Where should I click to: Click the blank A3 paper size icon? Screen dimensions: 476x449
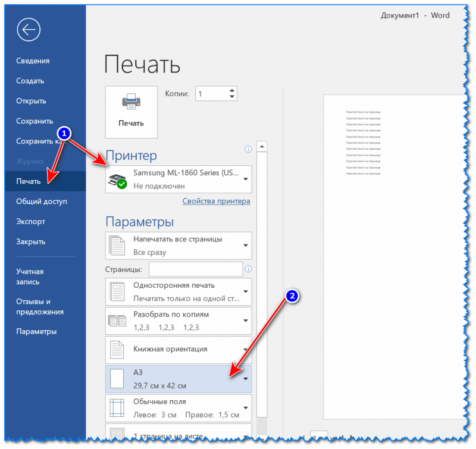tap(117, 379)
